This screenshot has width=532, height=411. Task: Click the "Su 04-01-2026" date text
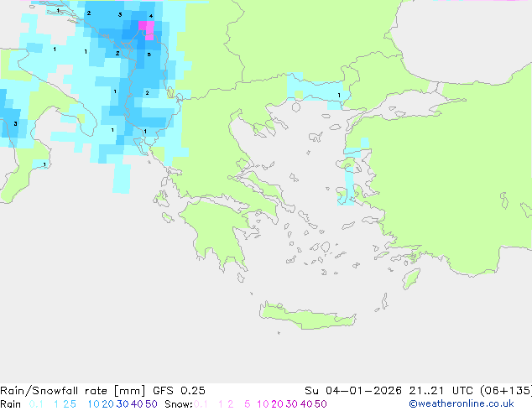click(x=353, y=391)
